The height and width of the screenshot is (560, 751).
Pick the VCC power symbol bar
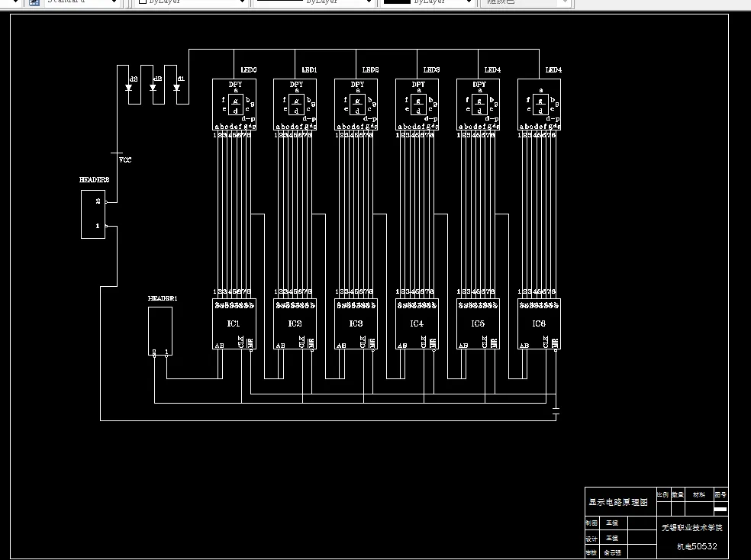tap(116, 153)
